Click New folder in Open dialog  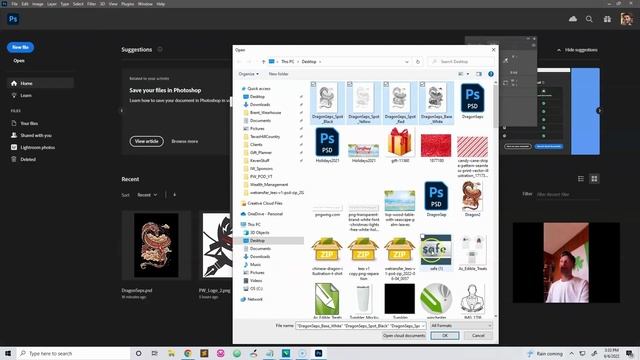click(x=278, y=74)
